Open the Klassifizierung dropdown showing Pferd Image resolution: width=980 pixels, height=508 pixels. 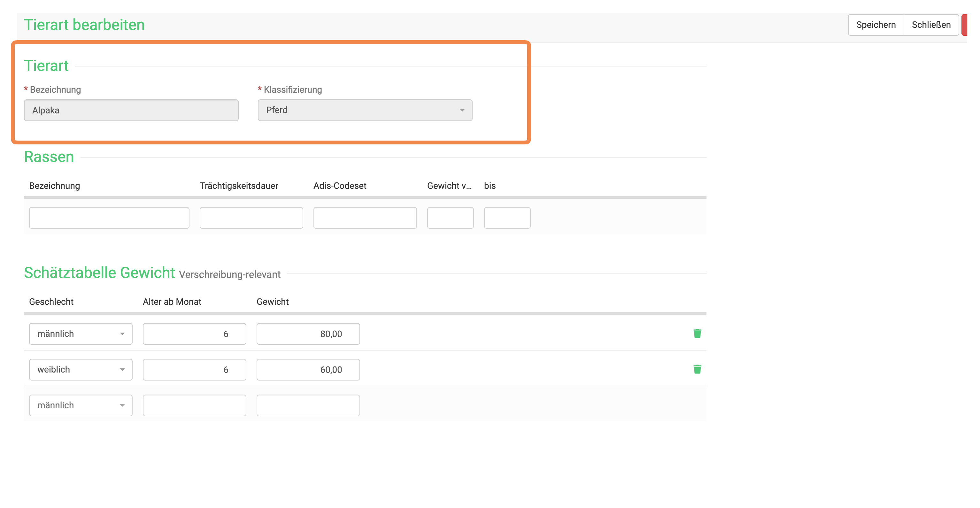click(x=365, y=110)
